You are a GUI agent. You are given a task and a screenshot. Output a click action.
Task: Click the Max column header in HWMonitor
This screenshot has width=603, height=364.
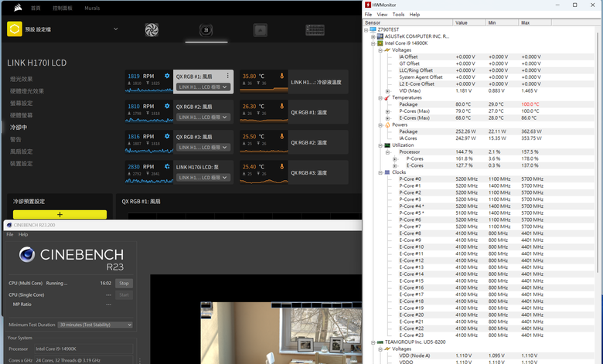click(x=534, y=22)
